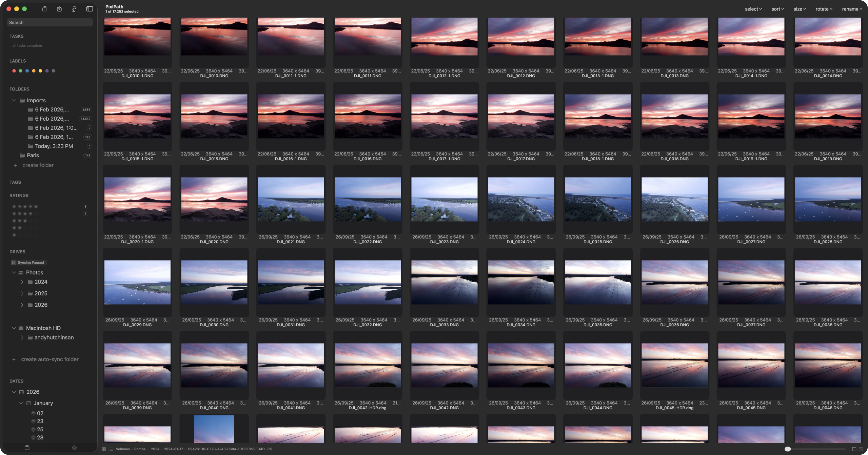Screen dimensions: 868x455
Task: Toggle the sidebar panel icon
Action: pyautogui.click(x=90, y=9)
